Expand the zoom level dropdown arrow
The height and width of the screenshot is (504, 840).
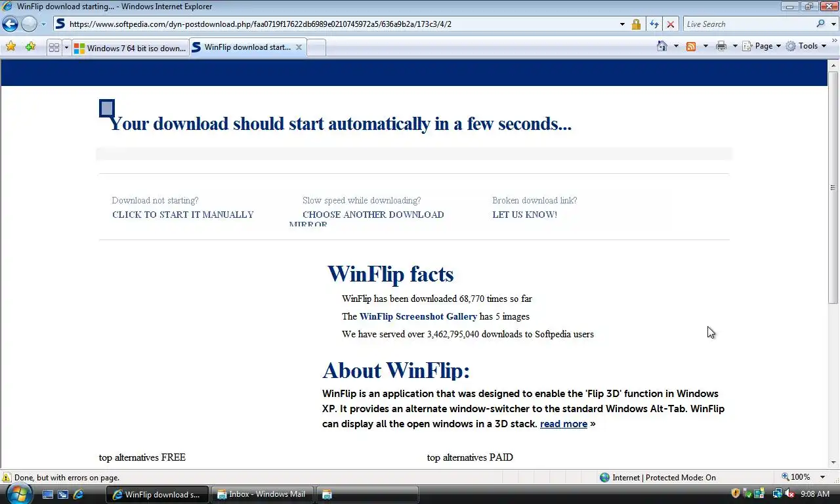tap(823, 477)
